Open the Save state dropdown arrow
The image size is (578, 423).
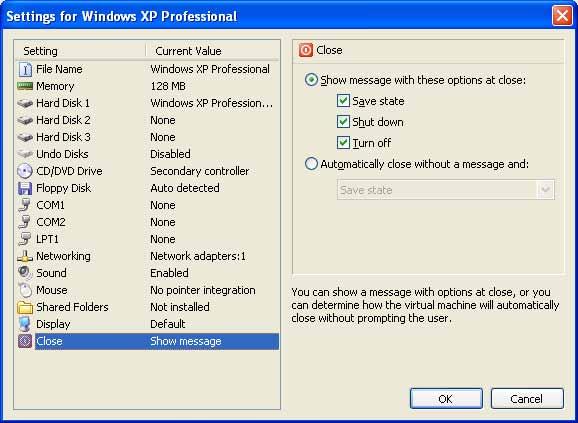545,190
